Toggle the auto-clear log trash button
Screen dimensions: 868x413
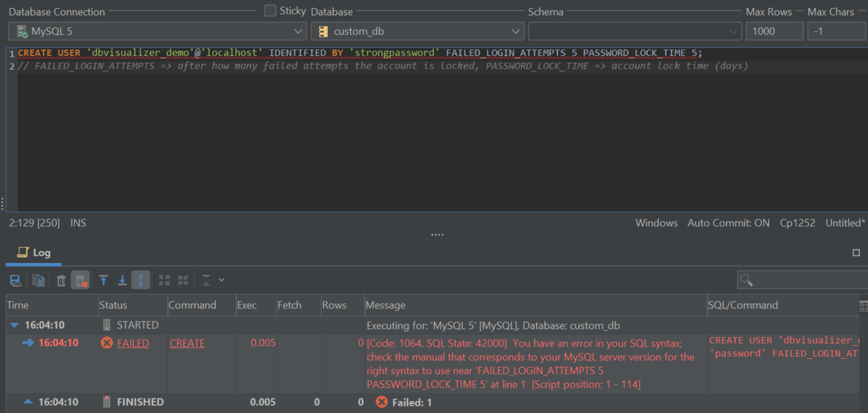(80, 280)
